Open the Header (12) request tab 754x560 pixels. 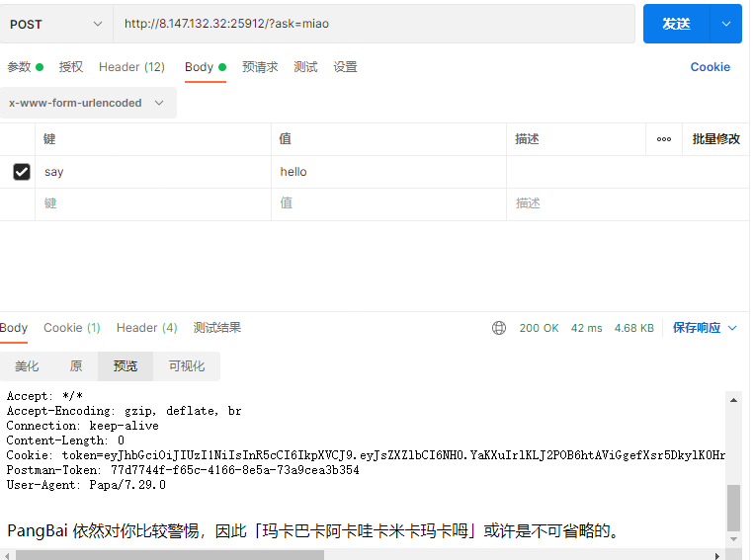tap(131, 67)
